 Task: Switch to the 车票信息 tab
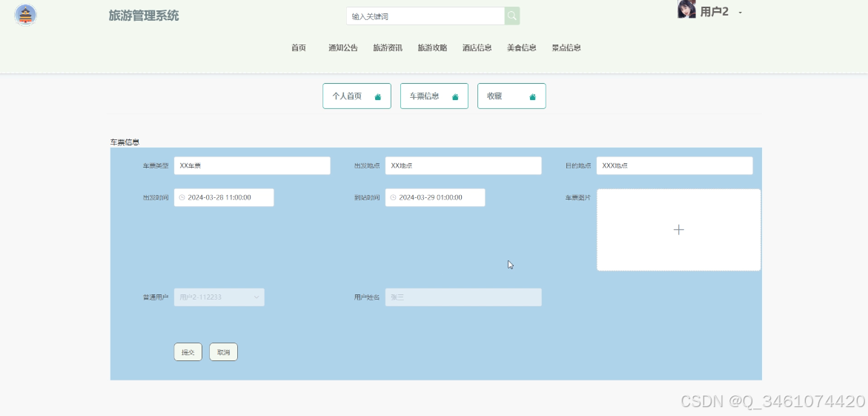click(434, 96)
